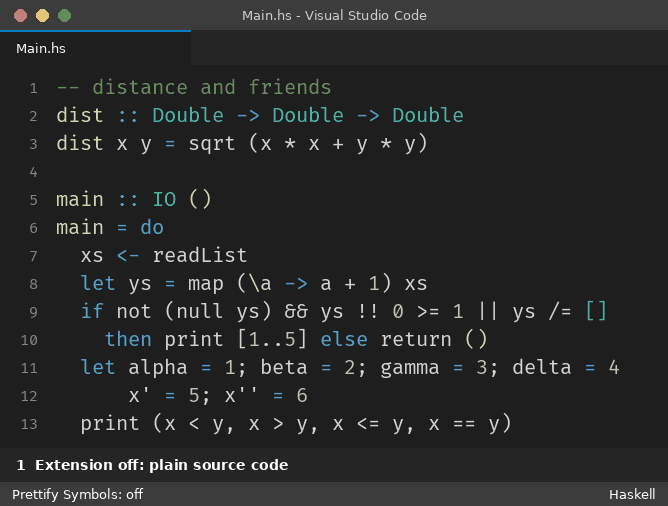Click the return word on line 10
668x506 pixels.
[416, 339]
